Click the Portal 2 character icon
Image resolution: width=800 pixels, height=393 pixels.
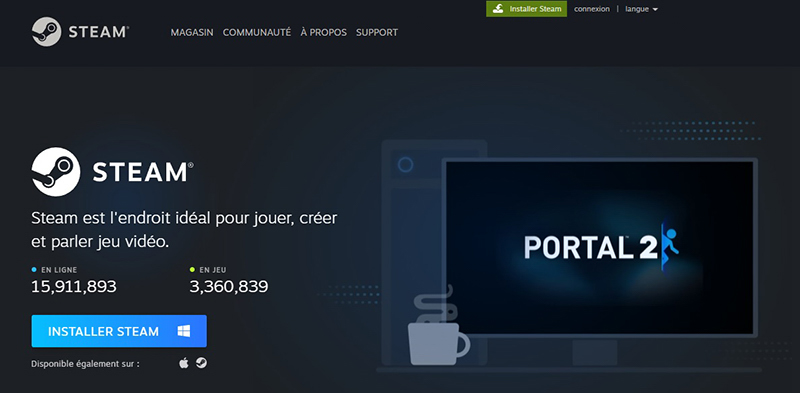coord(670,247)
